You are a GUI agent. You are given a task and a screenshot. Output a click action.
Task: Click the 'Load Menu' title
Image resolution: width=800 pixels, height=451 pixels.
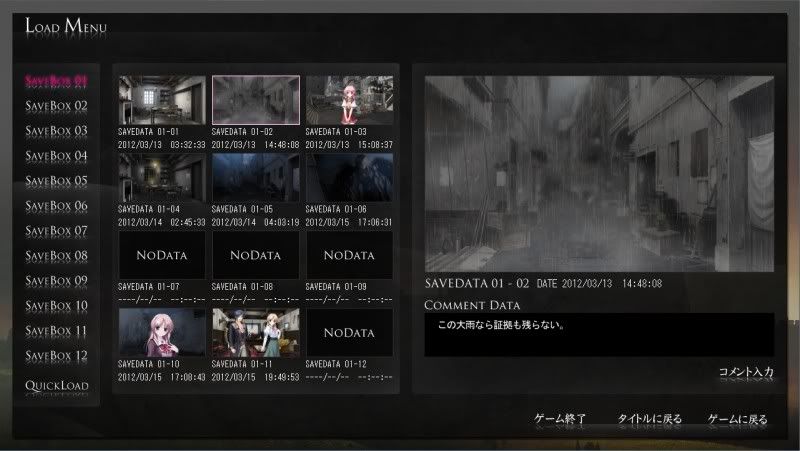(66, 26)
